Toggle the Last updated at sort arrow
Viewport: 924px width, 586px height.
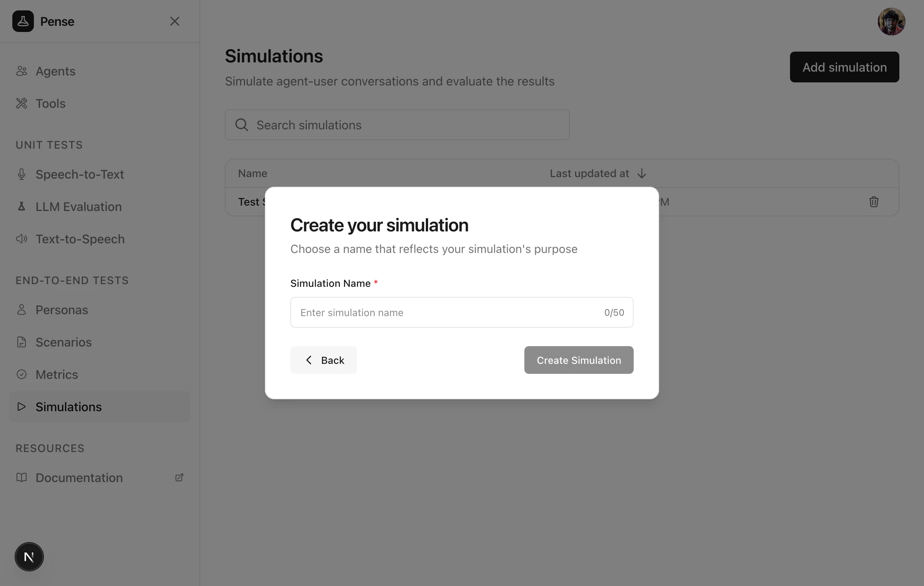[x=641, y=173]
